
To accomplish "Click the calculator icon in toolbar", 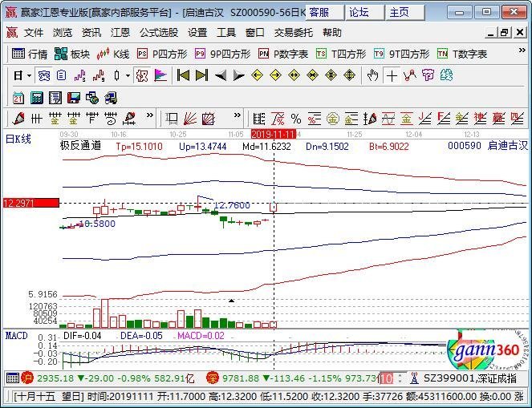I will click(36, 97).
